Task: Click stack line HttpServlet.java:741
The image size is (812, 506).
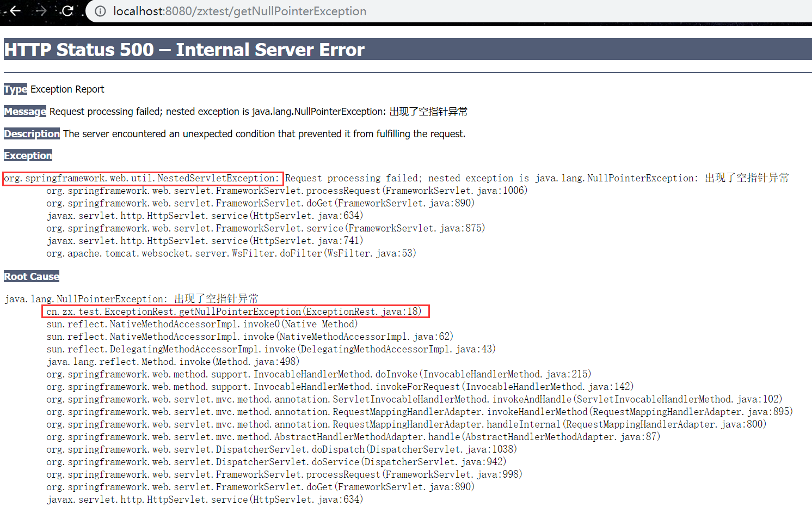Action: pyautogui.click(x=205, y=241)
